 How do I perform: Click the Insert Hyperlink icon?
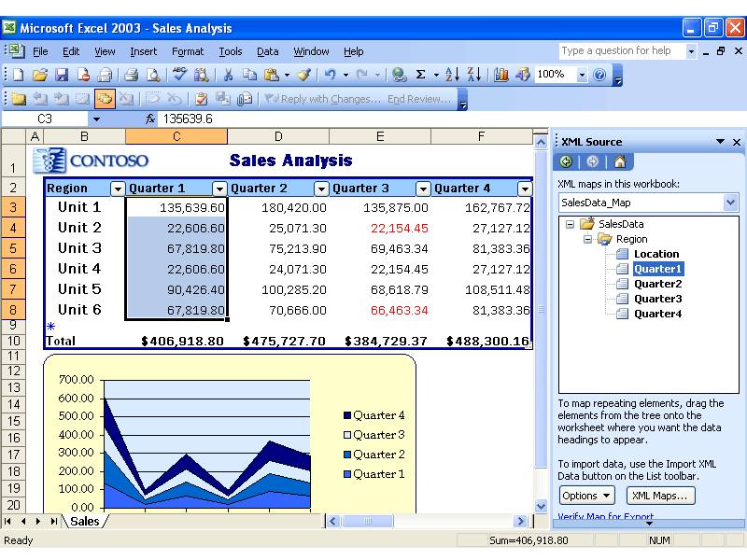click(399, 75)
